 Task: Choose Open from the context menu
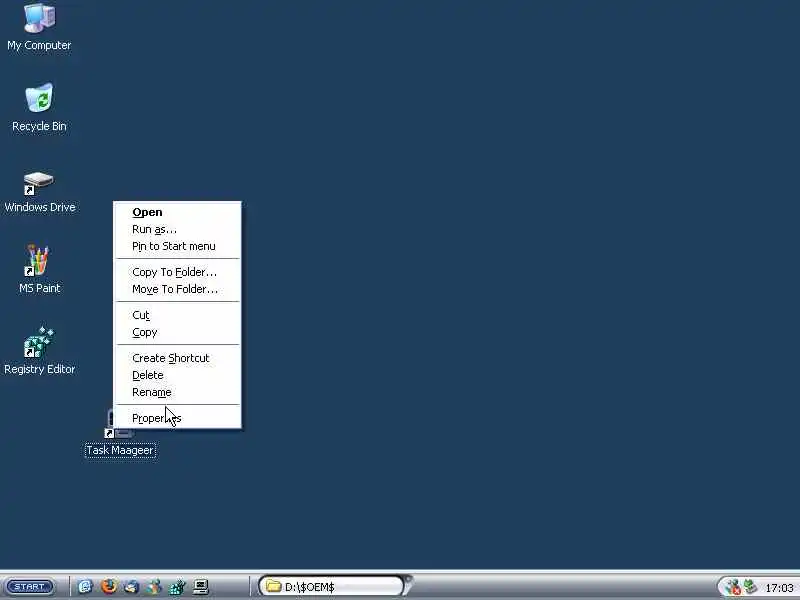177,212
